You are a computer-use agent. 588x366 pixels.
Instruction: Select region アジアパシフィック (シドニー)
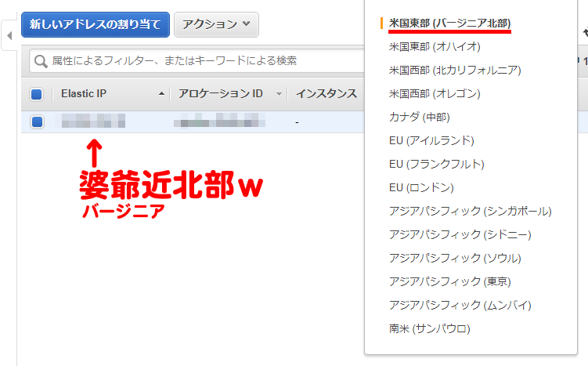point(460,234)
